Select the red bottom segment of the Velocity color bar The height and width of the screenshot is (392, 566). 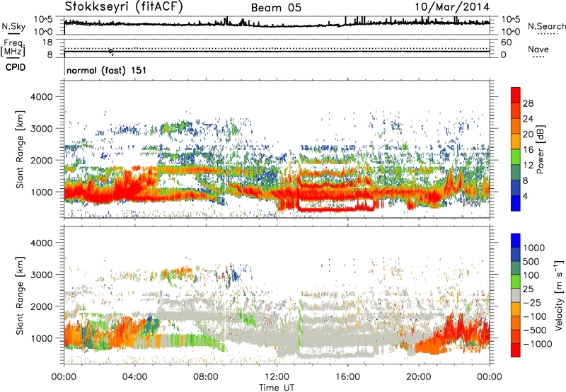click(x=516, y=350)
